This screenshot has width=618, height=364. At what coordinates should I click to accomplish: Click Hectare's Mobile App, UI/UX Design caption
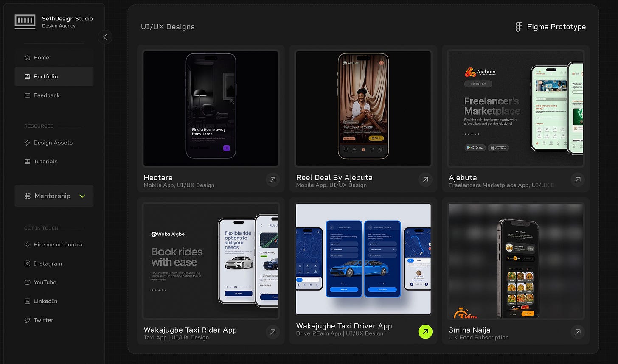[x=179, y=185]
